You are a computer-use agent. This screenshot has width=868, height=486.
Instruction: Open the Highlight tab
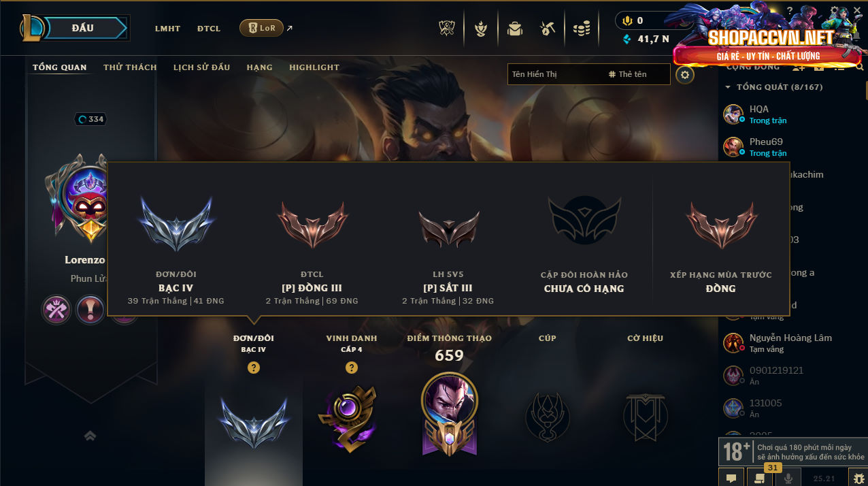(314, 67)
